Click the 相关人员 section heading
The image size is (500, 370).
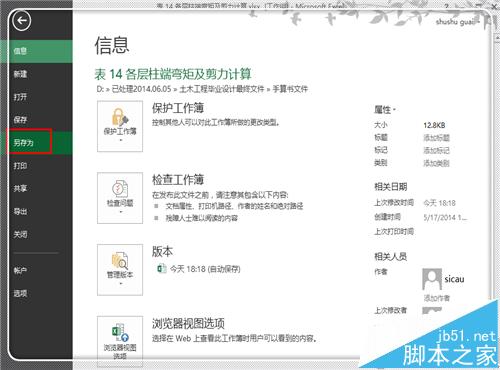pyautogui.click(x=391, y=256)
